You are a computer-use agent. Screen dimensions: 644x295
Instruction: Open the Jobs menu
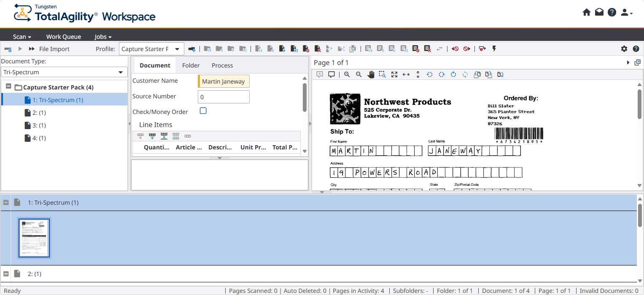(x=103, y=37)
